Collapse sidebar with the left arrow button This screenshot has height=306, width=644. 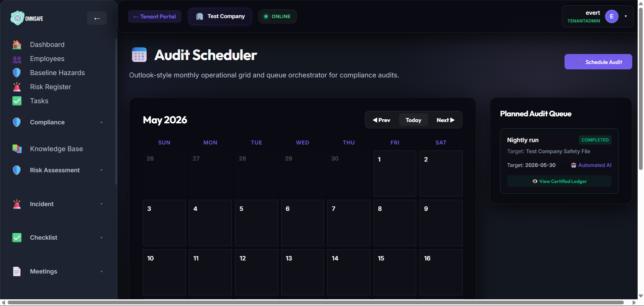(97, 18)
